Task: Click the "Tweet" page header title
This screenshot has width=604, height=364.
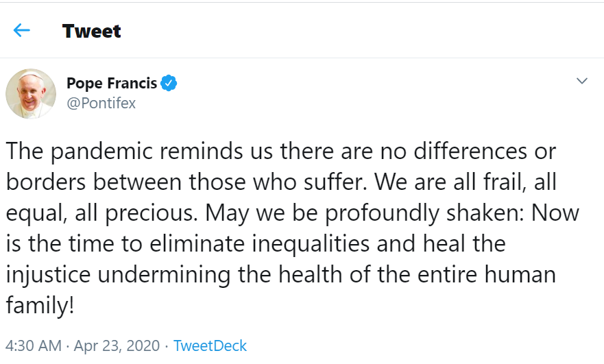Action: [91, 31]
